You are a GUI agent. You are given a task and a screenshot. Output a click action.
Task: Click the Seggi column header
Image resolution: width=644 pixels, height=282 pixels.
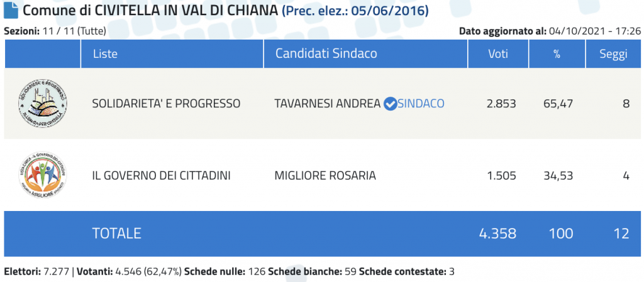[x=613, y=53]
